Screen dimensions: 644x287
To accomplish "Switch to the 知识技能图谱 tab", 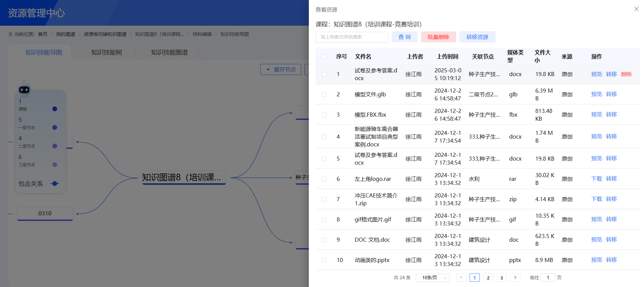I will pyautogui.click(x=169, y=52).
